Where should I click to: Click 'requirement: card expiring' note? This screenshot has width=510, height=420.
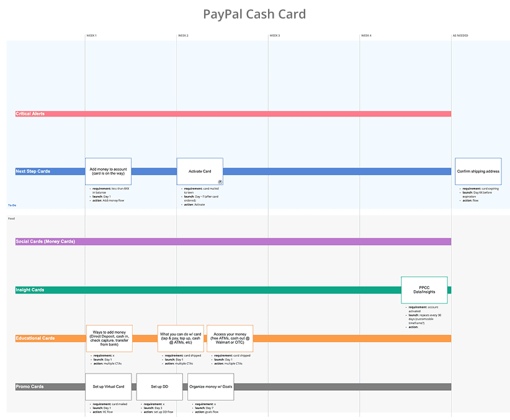pos(481,189)
